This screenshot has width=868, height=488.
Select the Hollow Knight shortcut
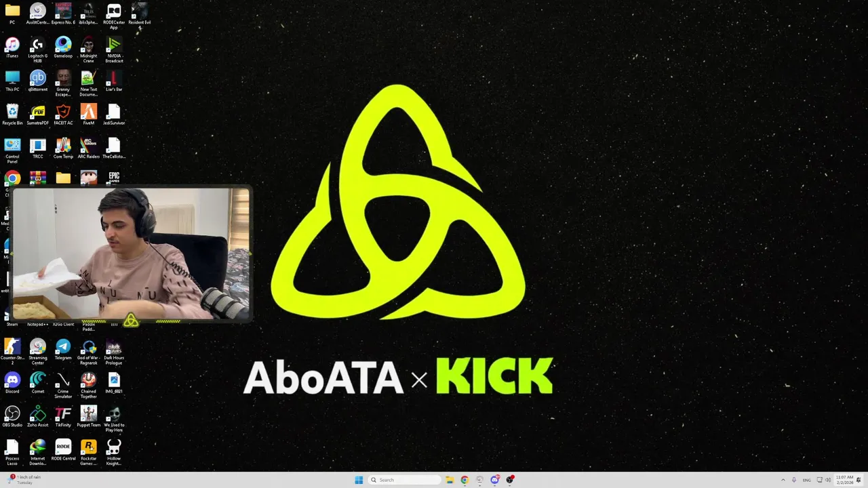click(114, 453)
